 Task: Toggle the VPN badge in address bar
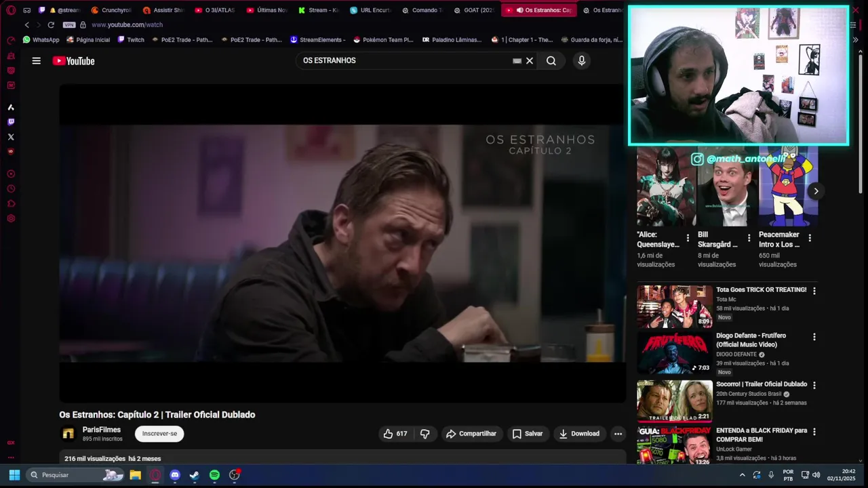click(68, 25)
